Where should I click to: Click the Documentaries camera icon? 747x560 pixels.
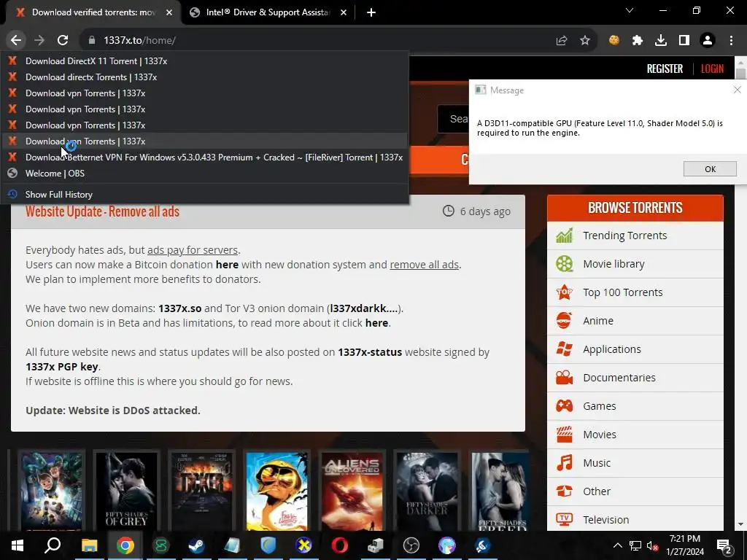564,378
